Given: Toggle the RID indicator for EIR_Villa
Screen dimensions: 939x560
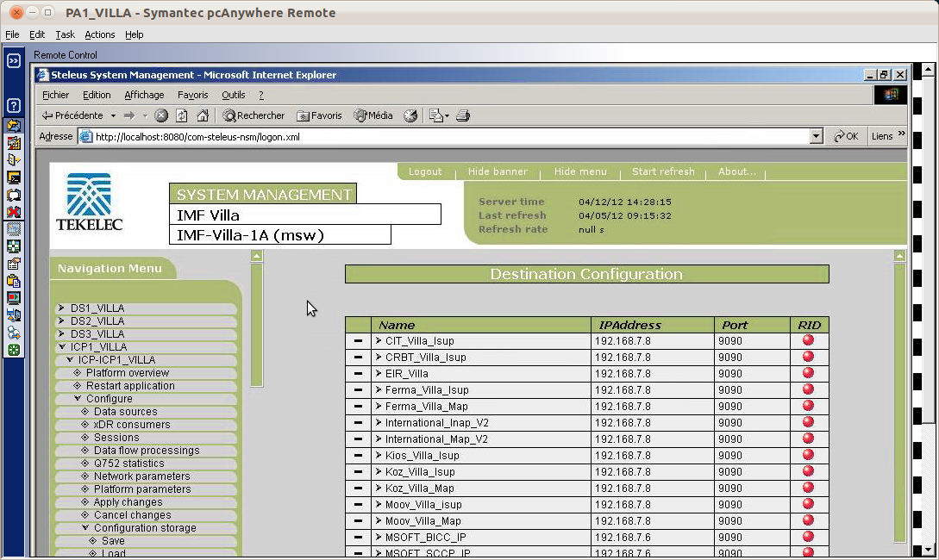Looking at the screenshot, I should (x=806, y=373).
